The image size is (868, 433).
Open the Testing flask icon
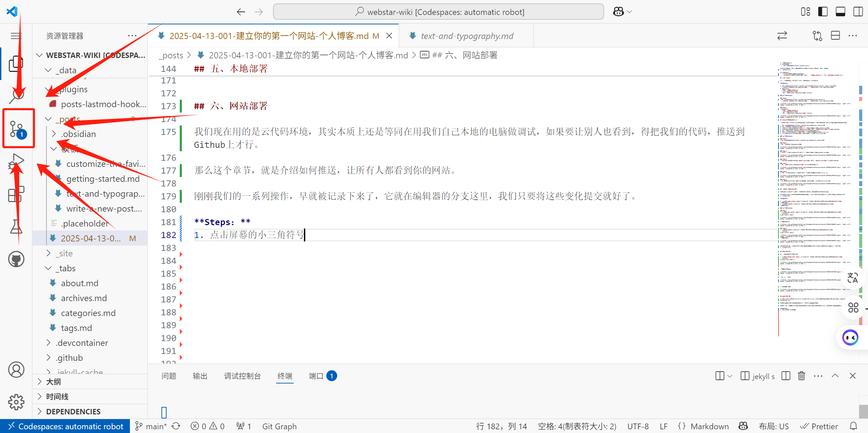[x=16, y=227]
